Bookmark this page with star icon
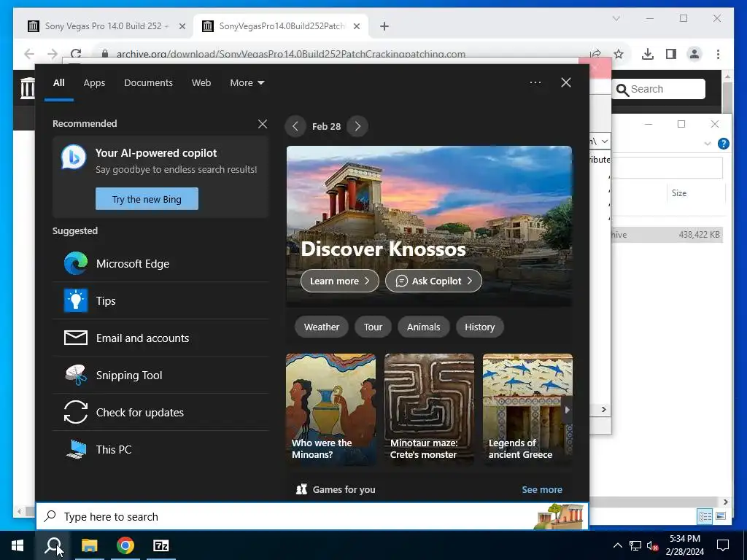This screenshot has height=560, width=747. point(619,54)
